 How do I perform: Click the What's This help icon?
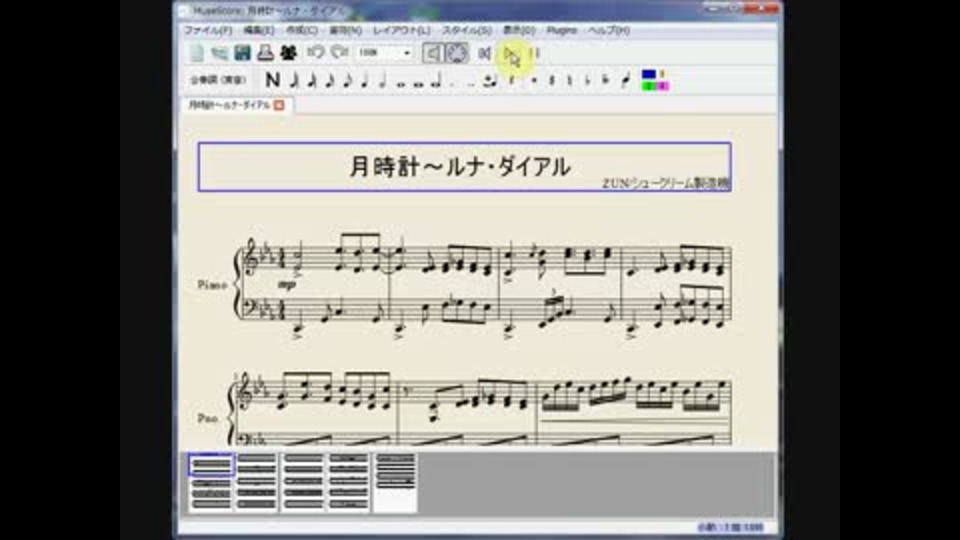[288, 53]
